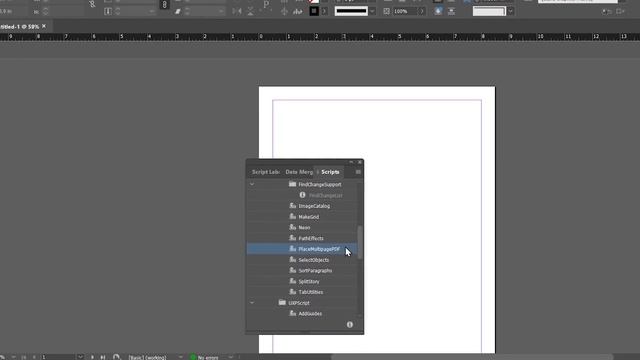Open the Scripts panel flyout menu
Viewport: 640px width, 360px height.
pyautogui.click(x=358, y=172)
